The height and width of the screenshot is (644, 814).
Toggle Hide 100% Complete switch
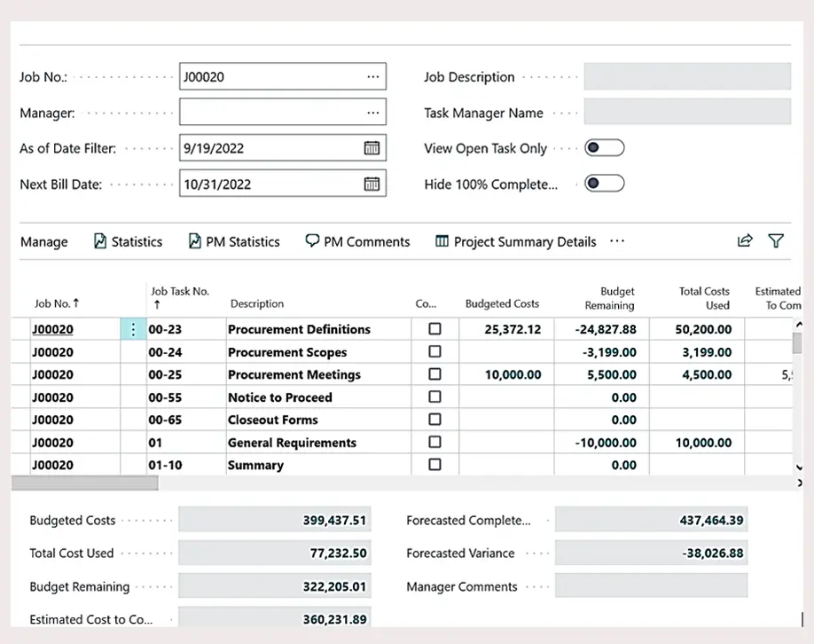tap(604, 184)
